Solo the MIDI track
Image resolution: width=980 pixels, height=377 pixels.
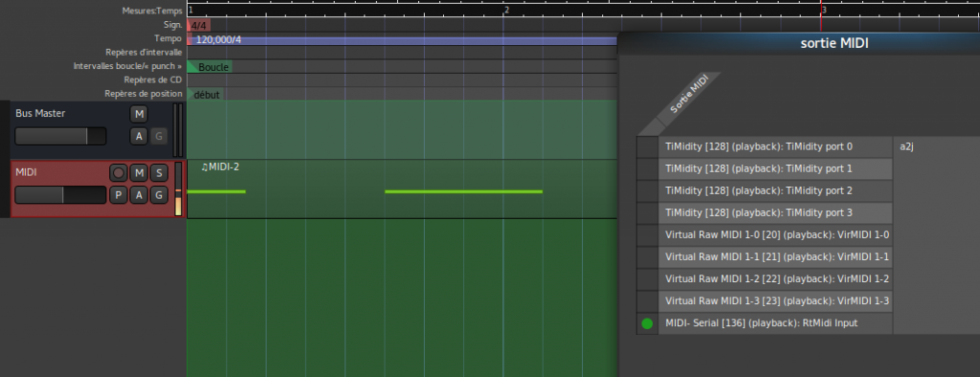159,173
